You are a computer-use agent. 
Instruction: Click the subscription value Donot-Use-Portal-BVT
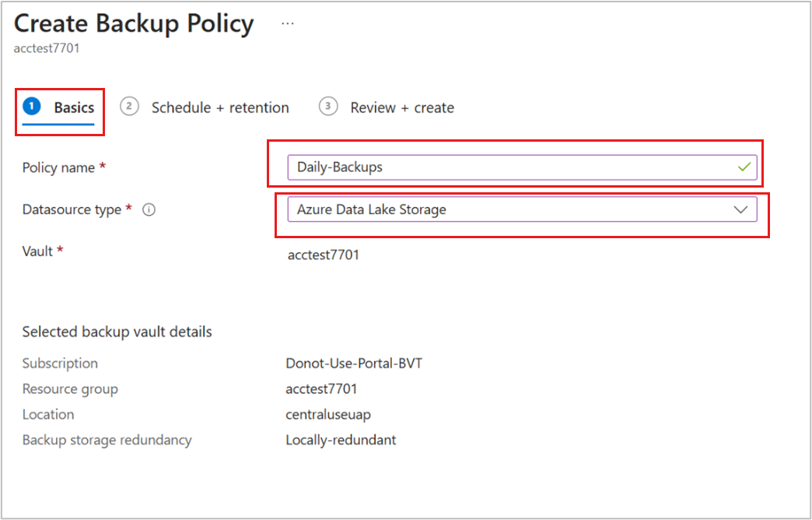[x=354, y=364]
